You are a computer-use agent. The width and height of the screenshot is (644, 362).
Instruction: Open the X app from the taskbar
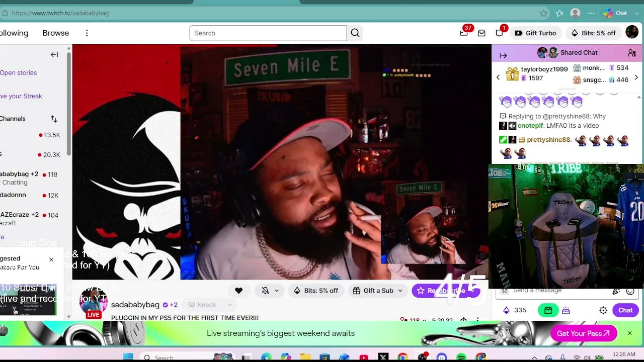pyautogui.click(x=383, y=357)
